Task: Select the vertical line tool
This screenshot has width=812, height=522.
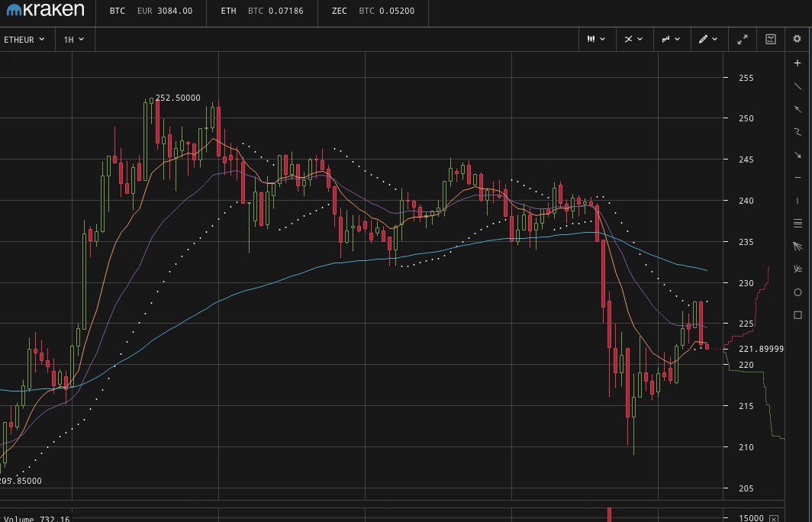Action: [797, 201]
